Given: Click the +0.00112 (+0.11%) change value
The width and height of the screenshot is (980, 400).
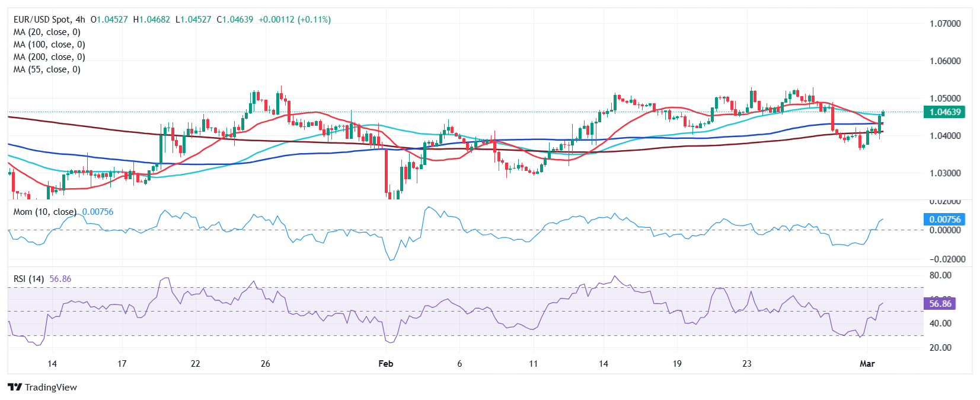Looking at the screenshot, I should 295,20.
